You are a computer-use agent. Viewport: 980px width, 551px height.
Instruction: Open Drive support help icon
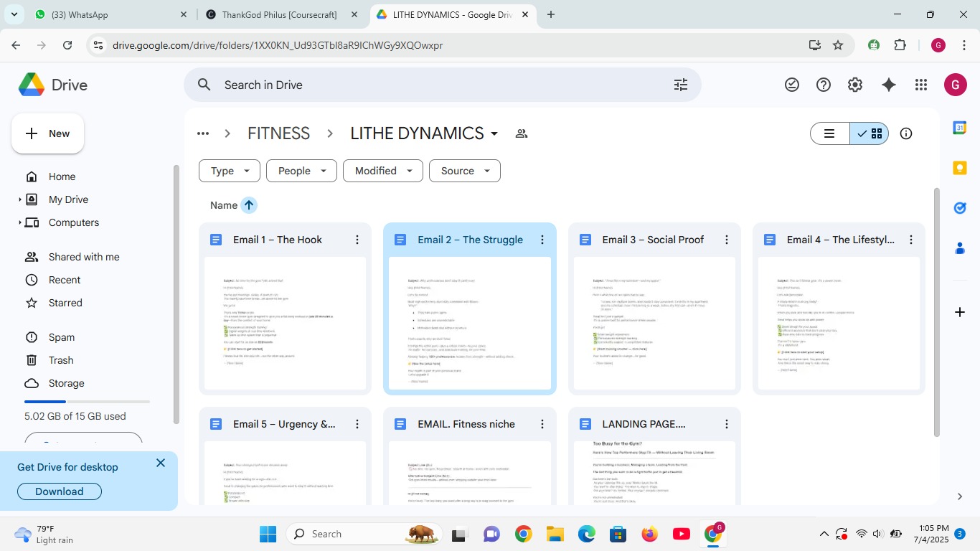tap(824, 85)
